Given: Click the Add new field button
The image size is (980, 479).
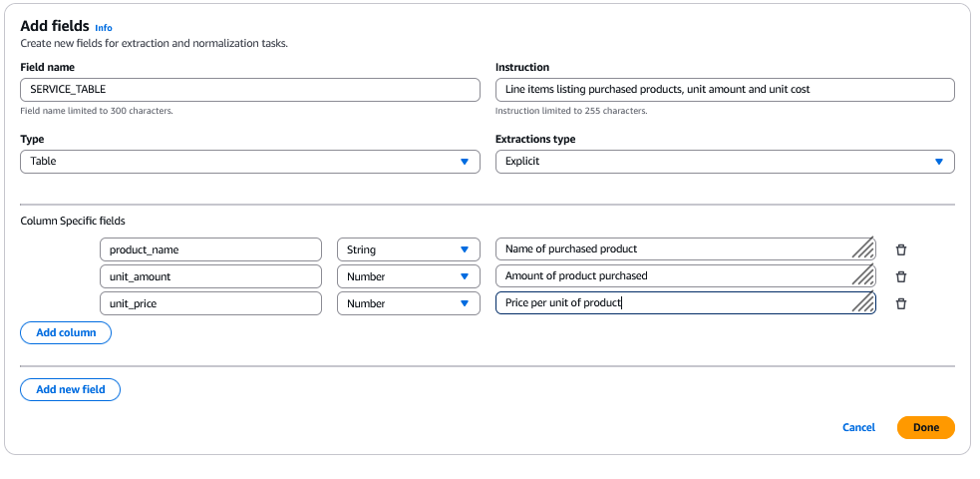Looking at the screenshot, I should tap(70, 389).
